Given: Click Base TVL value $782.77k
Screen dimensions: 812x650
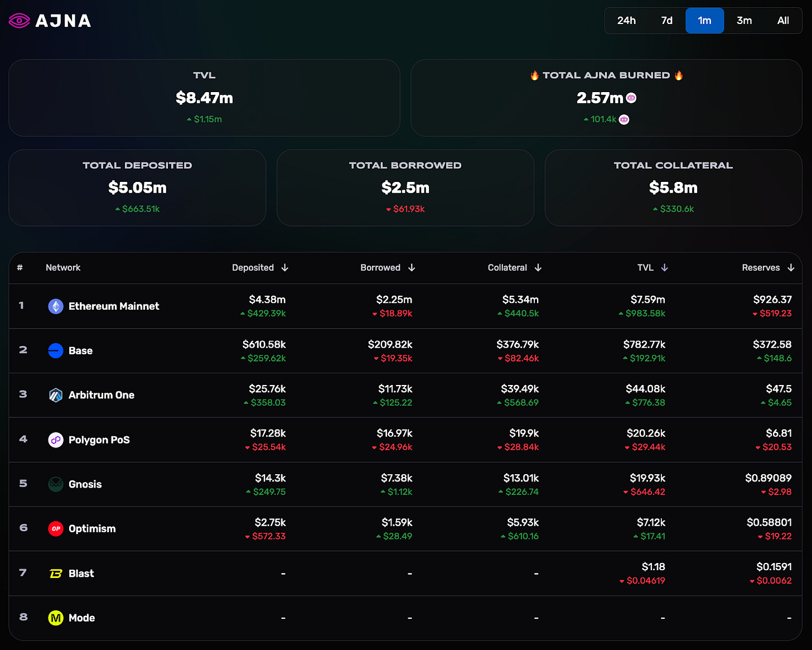Looking at the screenshot, I should (x=644, y=345).
